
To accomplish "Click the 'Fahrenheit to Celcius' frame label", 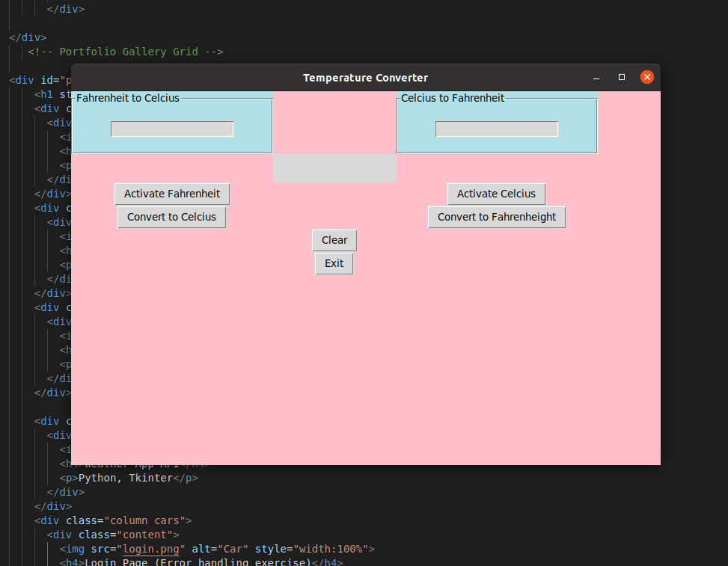I will pyautogui.click(x=128, y=98).
